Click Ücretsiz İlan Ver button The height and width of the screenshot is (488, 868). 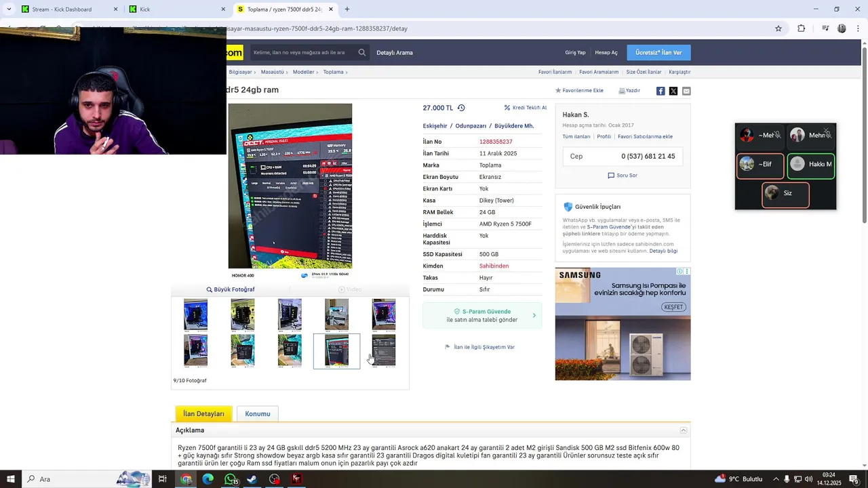658,53
